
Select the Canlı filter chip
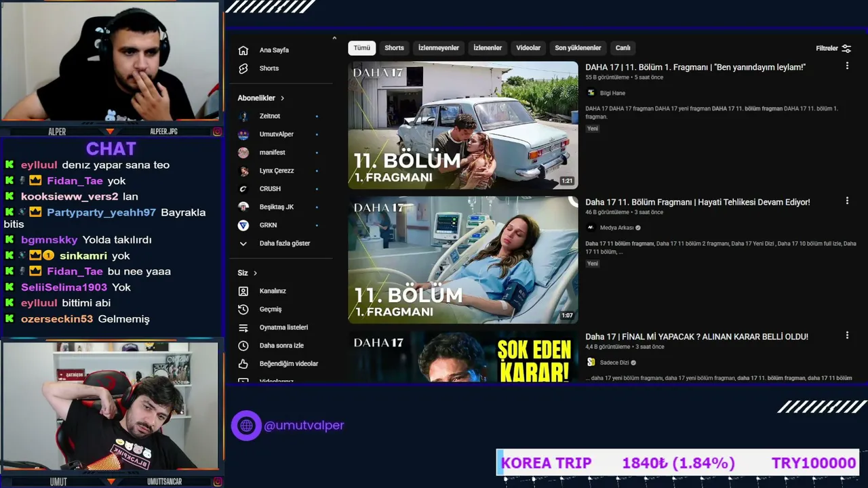(623, 48)
